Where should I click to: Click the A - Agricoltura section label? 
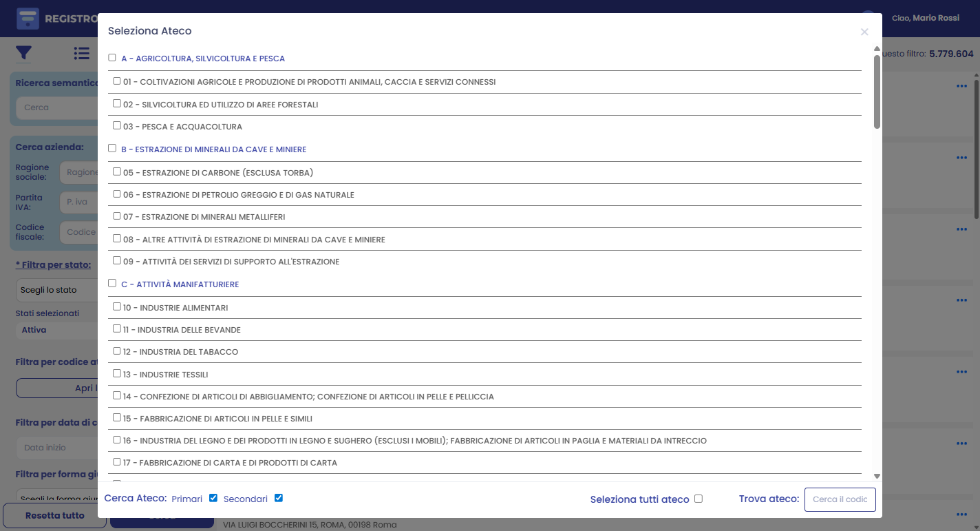click(203, 59)
